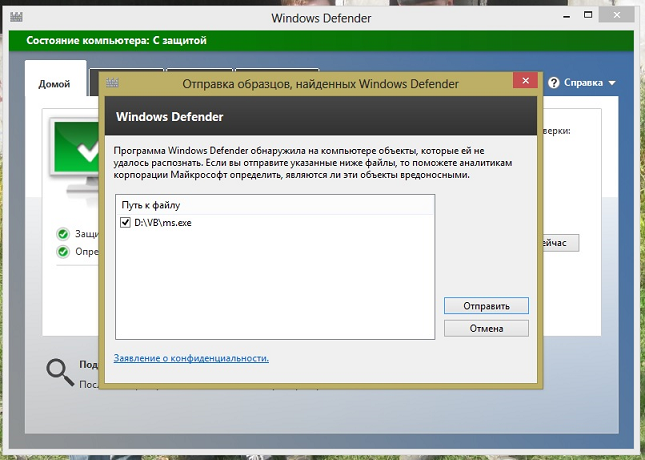The image size is (645, 460).
Task: Click the Путь к файлу column header
Action: click(x=275, y=205)
